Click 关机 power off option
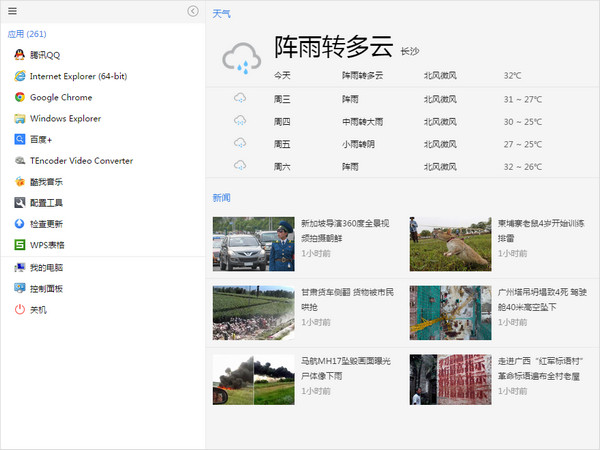This screenshot has height=450, width=600. pyautogui.click(x=37, y=310)
